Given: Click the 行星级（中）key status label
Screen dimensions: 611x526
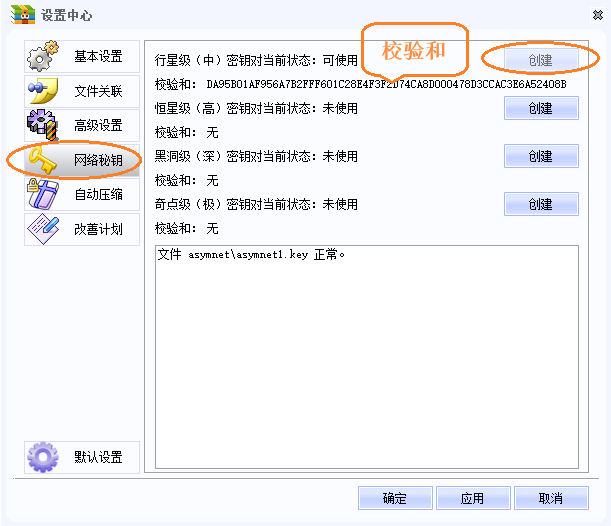Looking at the screenshot, I should click(256, 60).
